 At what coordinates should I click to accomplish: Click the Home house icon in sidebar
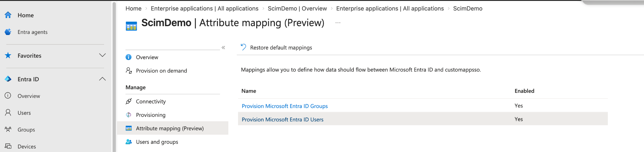(x=8, y=15)
